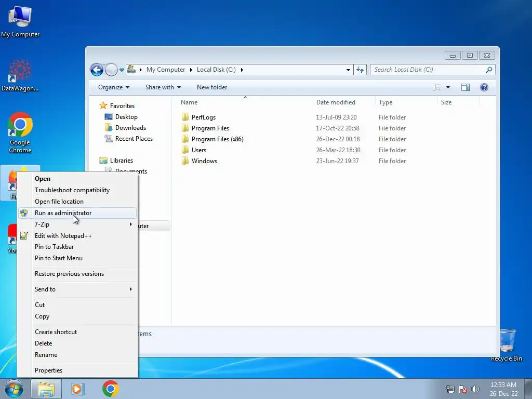Click New folder button
Screen dimensions: 532x399
[212, 87]
